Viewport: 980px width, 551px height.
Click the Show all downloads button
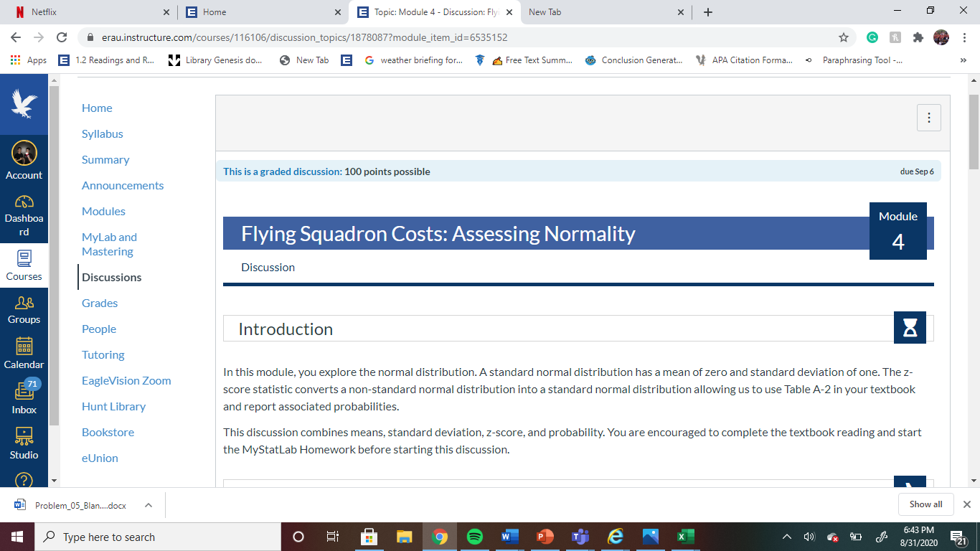925,504
